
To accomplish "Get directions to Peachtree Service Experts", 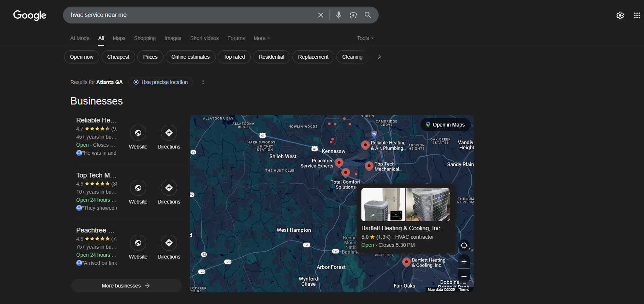I will (169, 243).
